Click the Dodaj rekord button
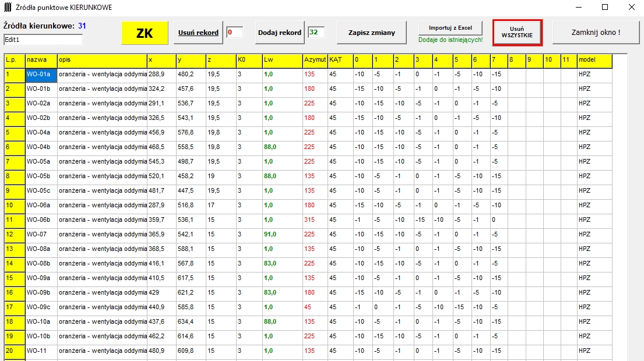Image resolution: width=644 pixels, height=361 pixels. pos(280,33)
